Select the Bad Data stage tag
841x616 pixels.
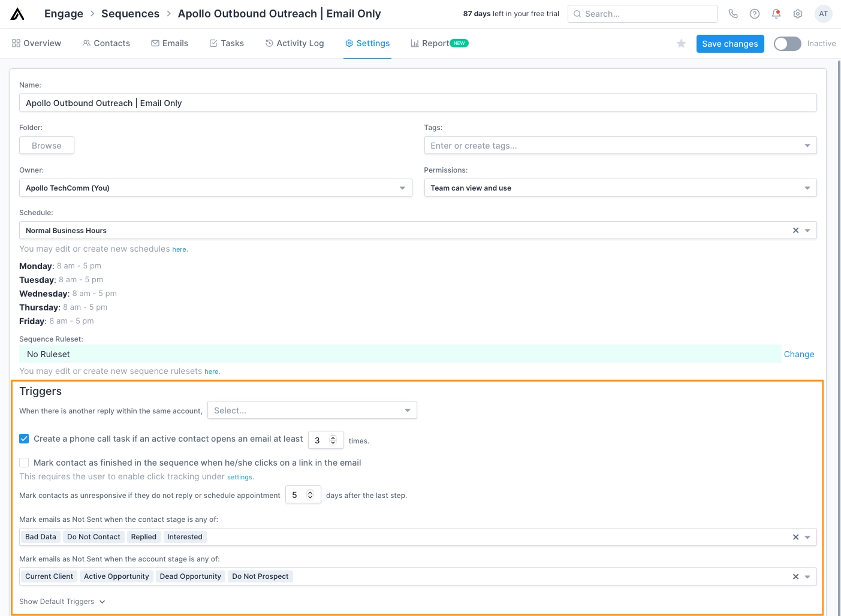(41, 537)
